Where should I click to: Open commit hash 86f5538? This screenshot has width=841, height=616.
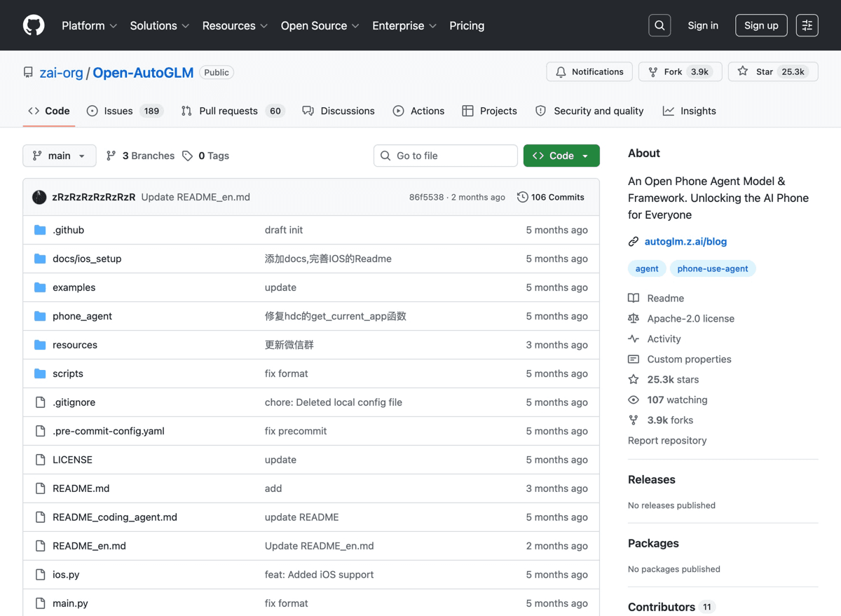point(426,198)
